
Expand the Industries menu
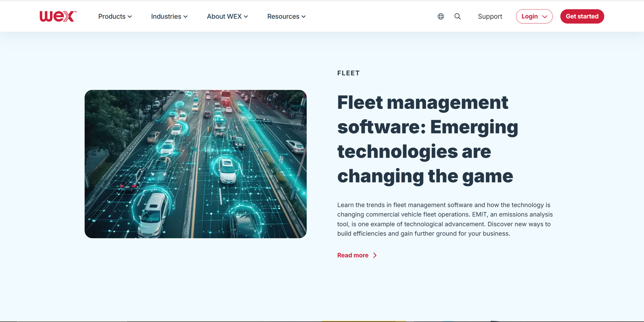[169, 17]
